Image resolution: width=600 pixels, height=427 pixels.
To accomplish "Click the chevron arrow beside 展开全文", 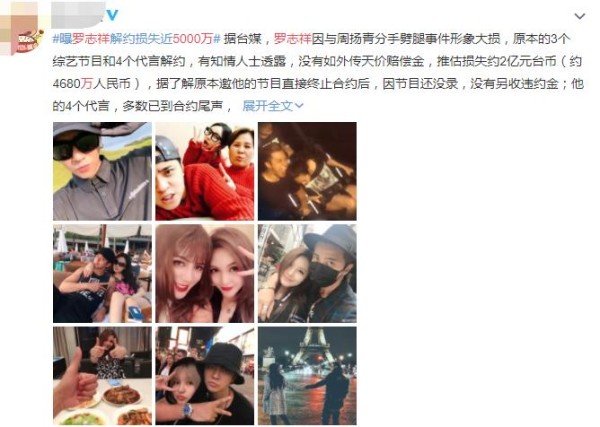I will click(299, 106).
